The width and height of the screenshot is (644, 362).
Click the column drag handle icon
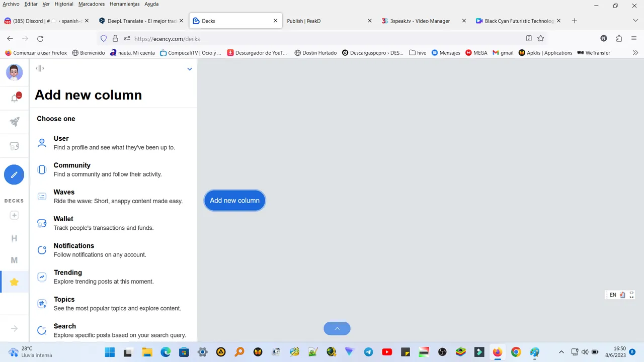point(40,68)
